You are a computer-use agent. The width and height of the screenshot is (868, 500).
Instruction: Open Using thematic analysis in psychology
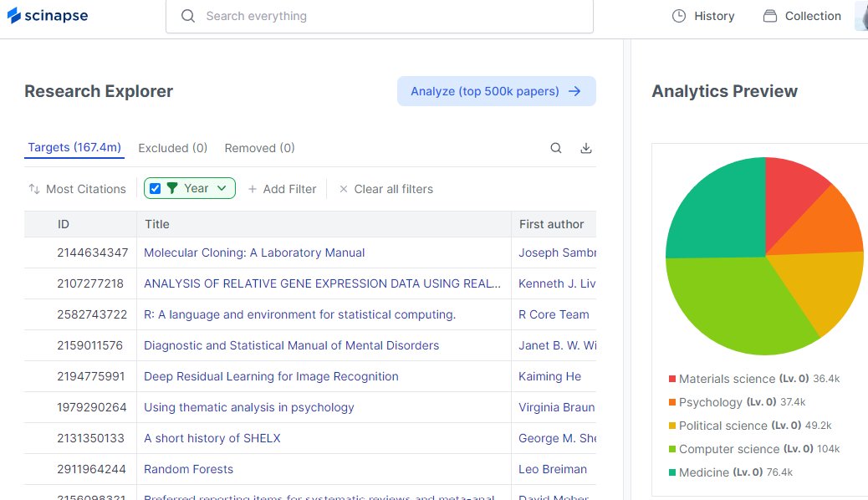click(x=249, y=407)
